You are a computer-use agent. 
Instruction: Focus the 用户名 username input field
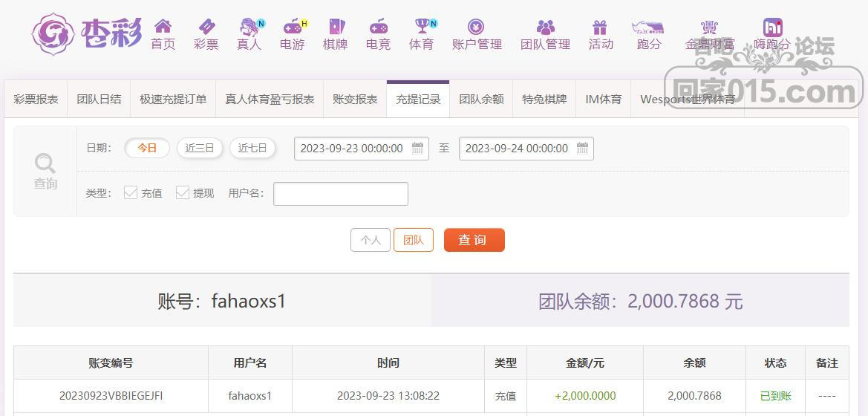coord(341,193)
